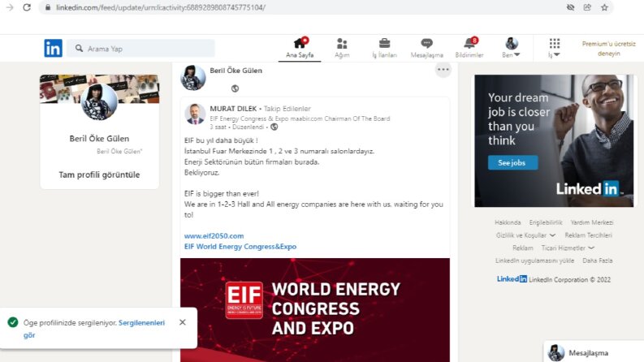Image resolution: width=644 pixels, height=362 pixels.
Task: Open MURAT DILEK profile name
Action: [233, 108]
